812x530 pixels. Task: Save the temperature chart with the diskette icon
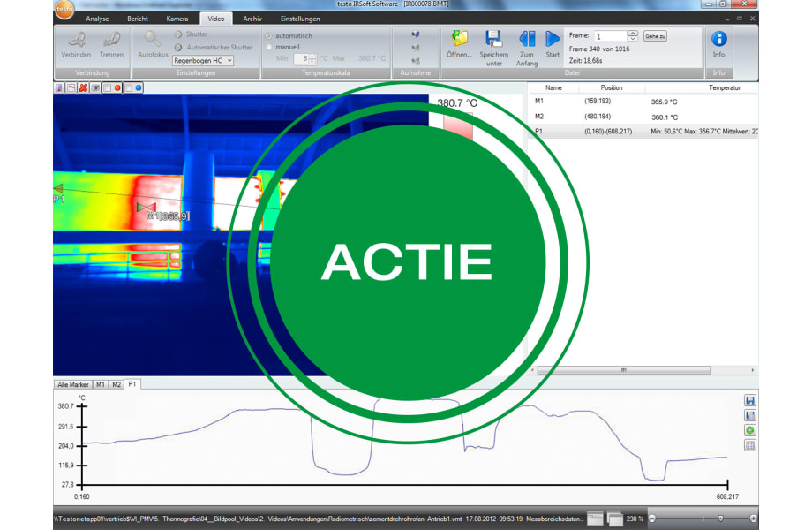tap(750, 400)
